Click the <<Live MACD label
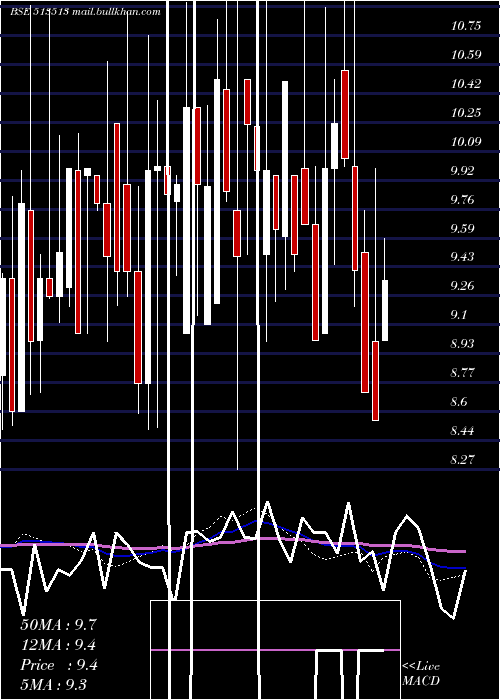The image size is (500, 700). 421,673
